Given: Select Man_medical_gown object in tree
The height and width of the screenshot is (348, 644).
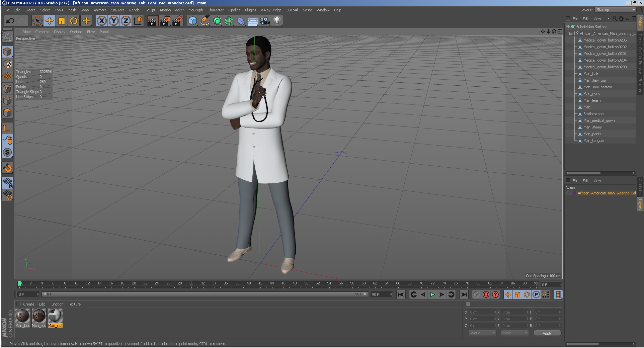Looking at the screenshot, I should [599, 120].
